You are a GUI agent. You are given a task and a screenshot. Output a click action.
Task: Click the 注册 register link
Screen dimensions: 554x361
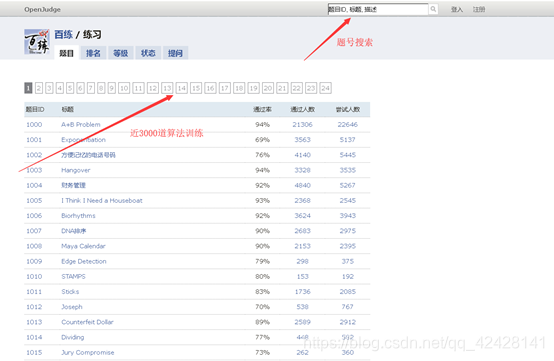point(479,10)
